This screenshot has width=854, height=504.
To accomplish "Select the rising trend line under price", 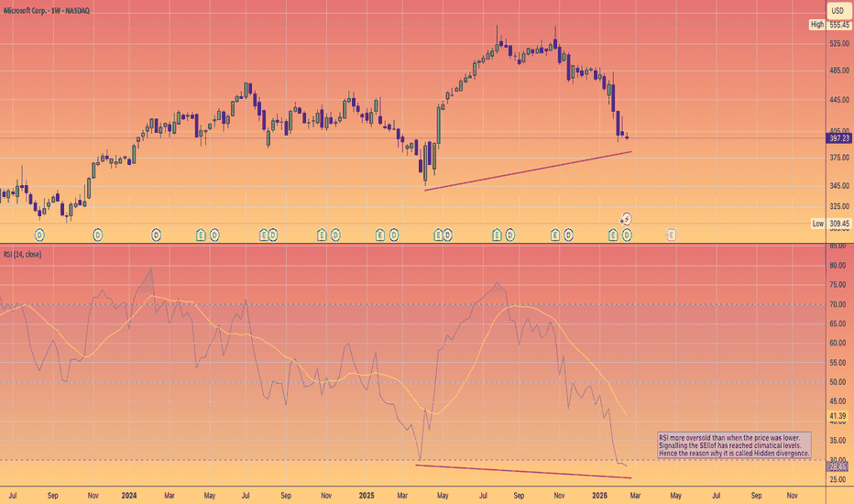I will click(528, 170).
